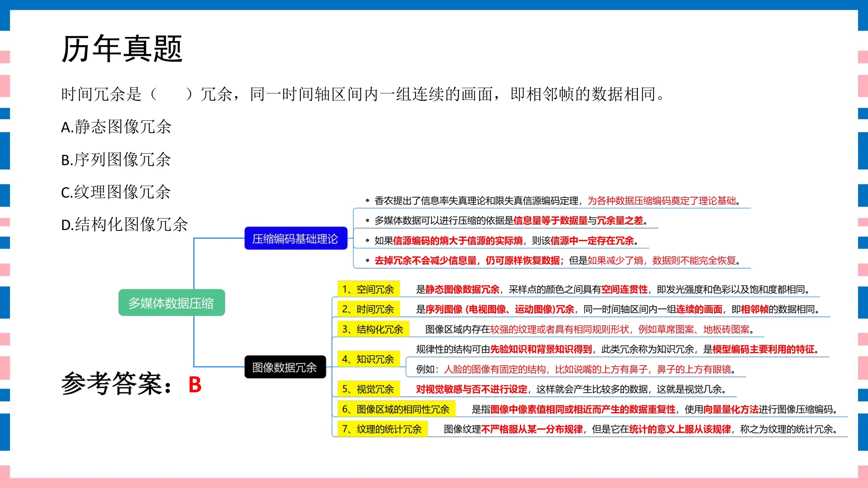Click the example line starting 例如：人脸的图像

tap(576, 369)
